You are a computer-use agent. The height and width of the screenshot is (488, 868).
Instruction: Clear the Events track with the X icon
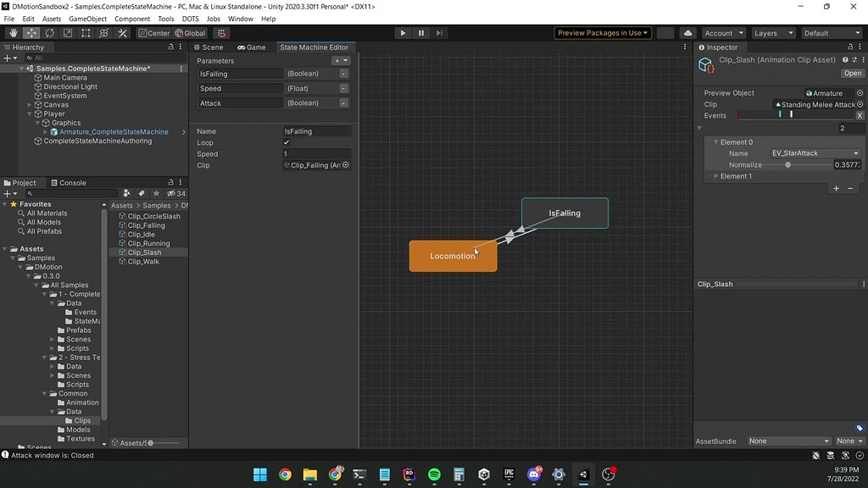point(859,115)
